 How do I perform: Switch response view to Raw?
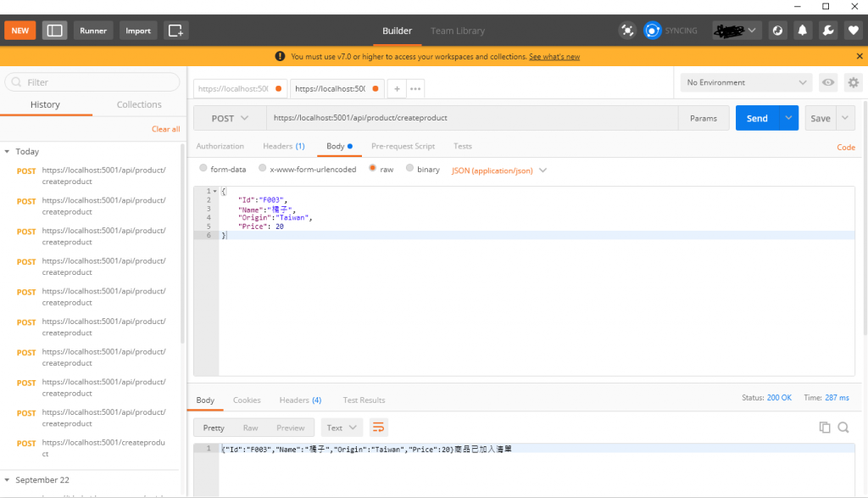tap(250, 428)
